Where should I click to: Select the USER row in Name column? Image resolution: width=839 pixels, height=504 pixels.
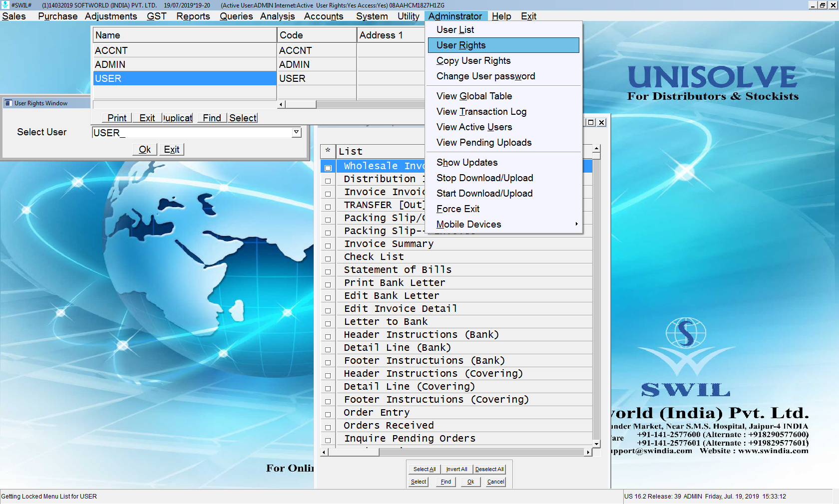click(185, 78)
